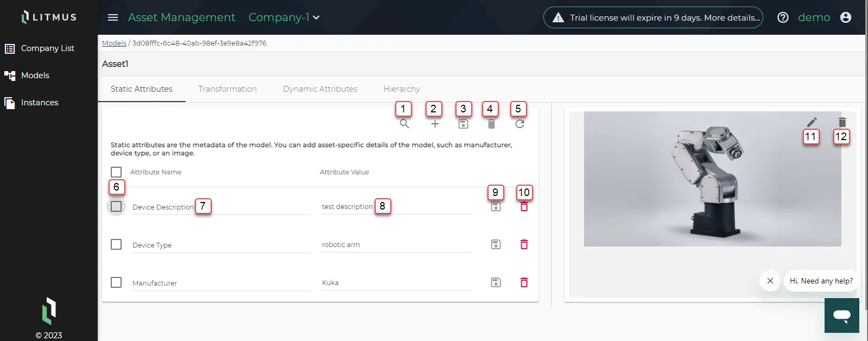868x341 pixels.
Task: Save the Device Type row
Action: [x=496, y=244]
